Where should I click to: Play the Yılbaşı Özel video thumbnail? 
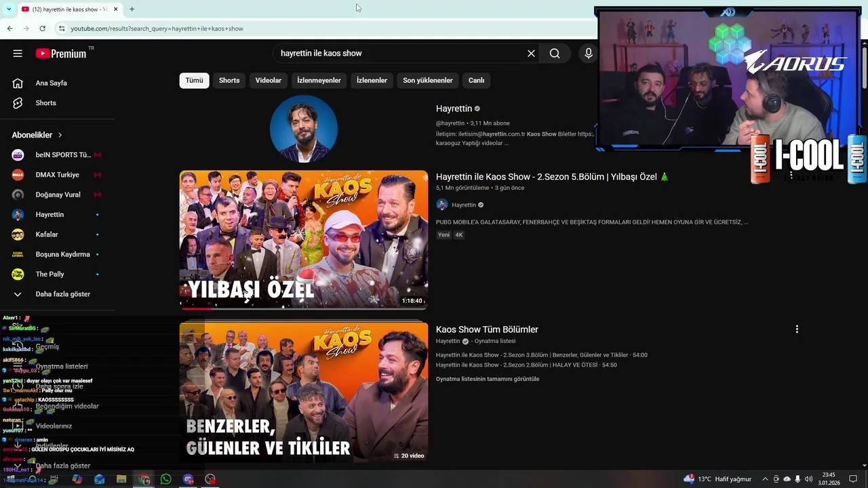[x=304, y=240]
